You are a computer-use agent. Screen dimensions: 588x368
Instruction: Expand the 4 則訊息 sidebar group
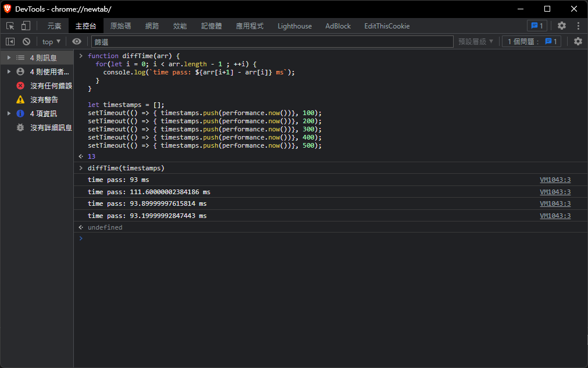point(9,58)
